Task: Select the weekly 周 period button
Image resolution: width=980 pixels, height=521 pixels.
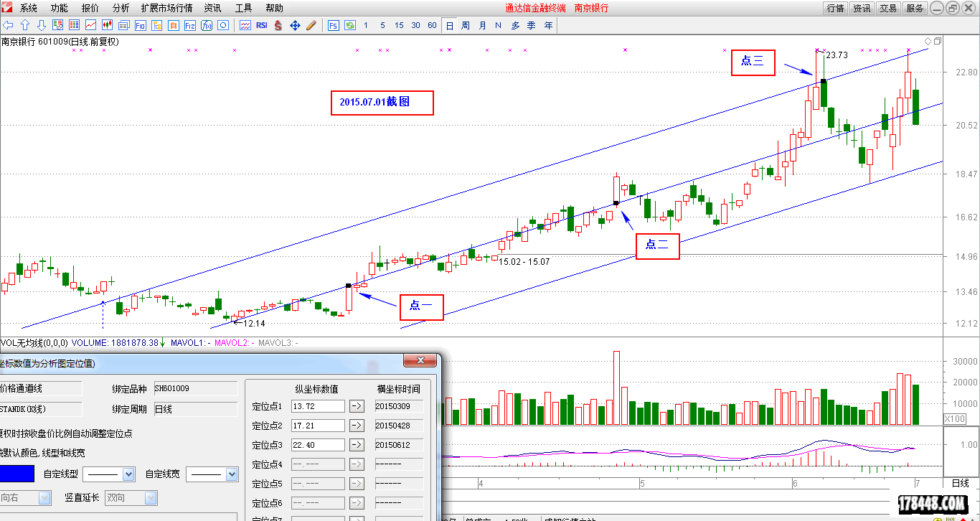Action: click(x=466, y=25)
